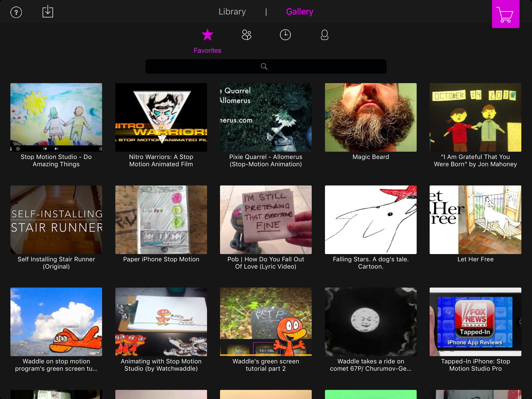Open the Falling Stars dog cartoon thumbnail
Viewport: 532px width, 399px height.
click(x=371, y=220)
